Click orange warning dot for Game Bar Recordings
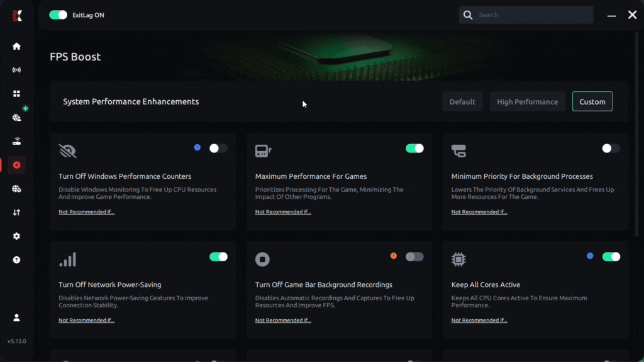This screenshot has height=362, width=644. tap(394, 256)
